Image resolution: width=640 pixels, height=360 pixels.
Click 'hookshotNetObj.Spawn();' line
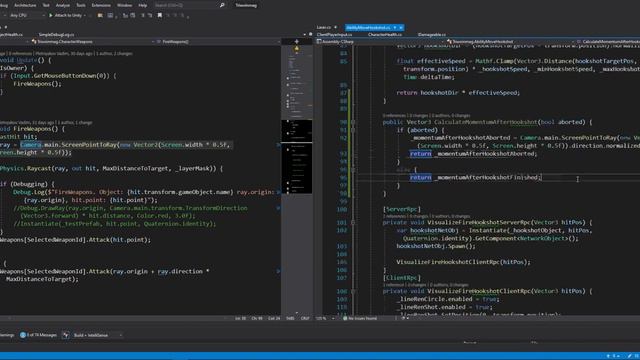[436, 246]
